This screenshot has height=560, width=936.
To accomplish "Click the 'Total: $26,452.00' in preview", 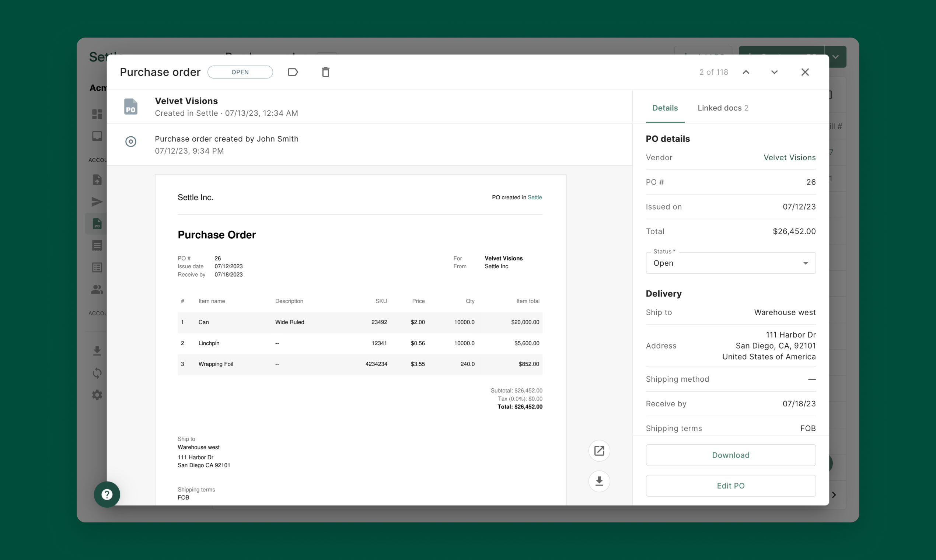I will (520, 407).
